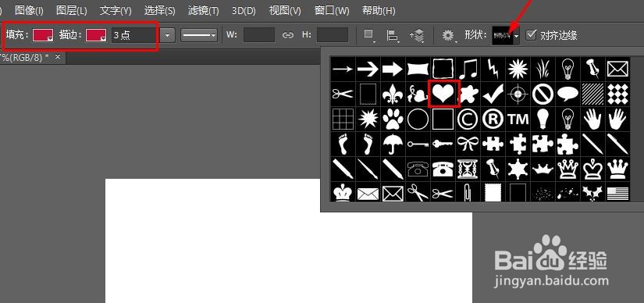This screenshot has width=644, height=303.
Task: Select the TM trademark shape
Action: click(x=518, y=119)
